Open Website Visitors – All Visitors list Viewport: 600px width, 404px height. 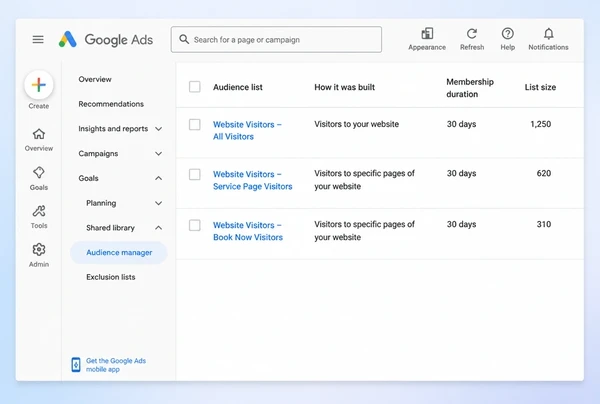247,130
